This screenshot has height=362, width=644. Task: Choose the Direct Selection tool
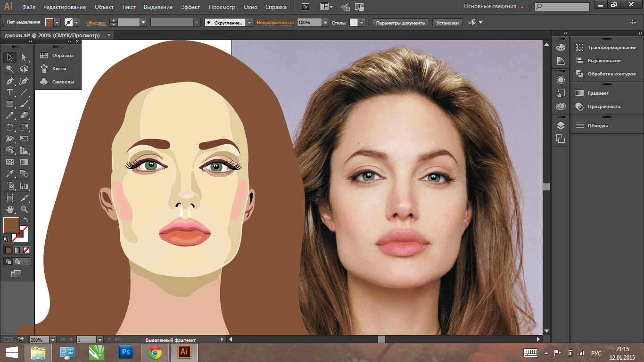coord(24,58)
